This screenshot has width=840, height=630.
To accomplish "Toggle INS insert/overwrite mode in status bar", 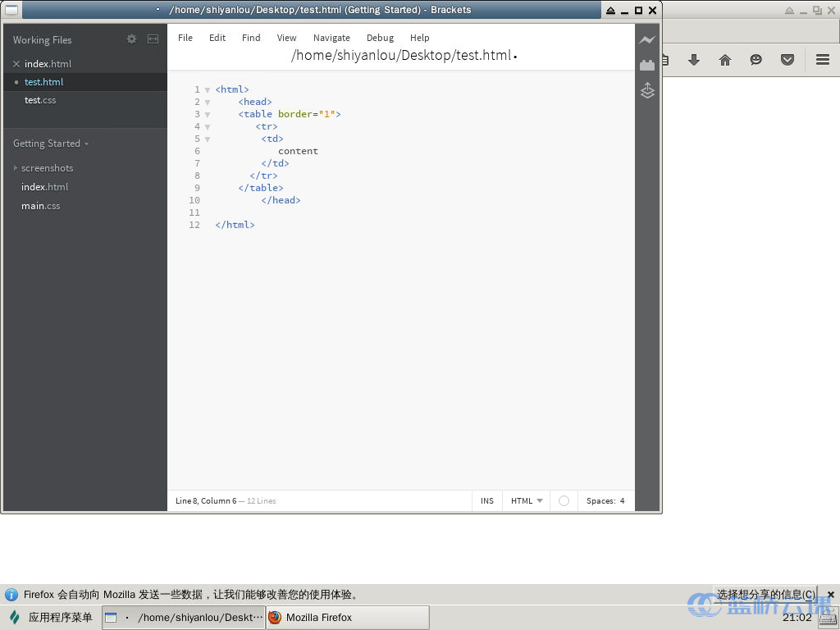I will click(x=487, y=501).
